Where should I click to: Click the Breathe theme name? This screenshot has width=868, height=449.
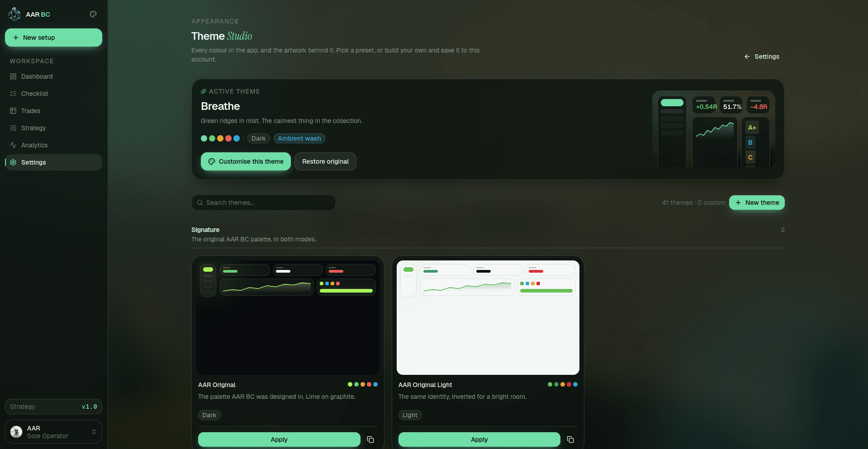coord(220,106)
